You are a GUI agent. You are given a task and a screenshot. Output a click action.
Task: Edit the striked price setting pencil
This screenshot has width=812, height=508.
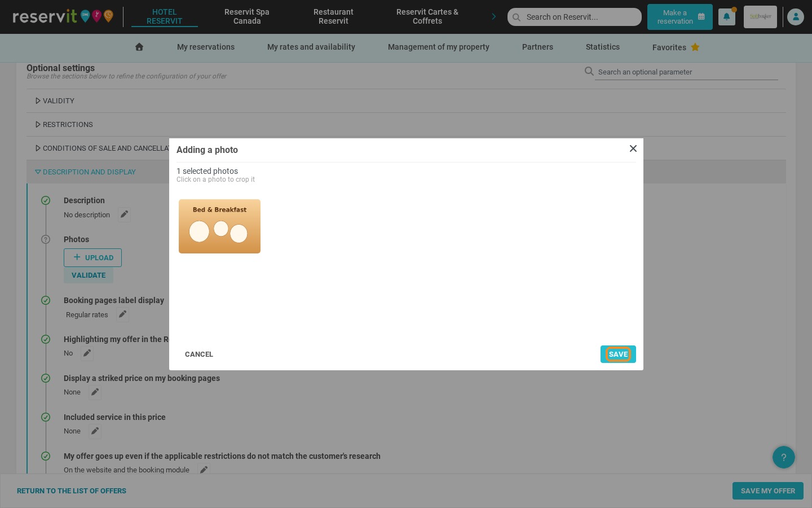pos(95,392)
